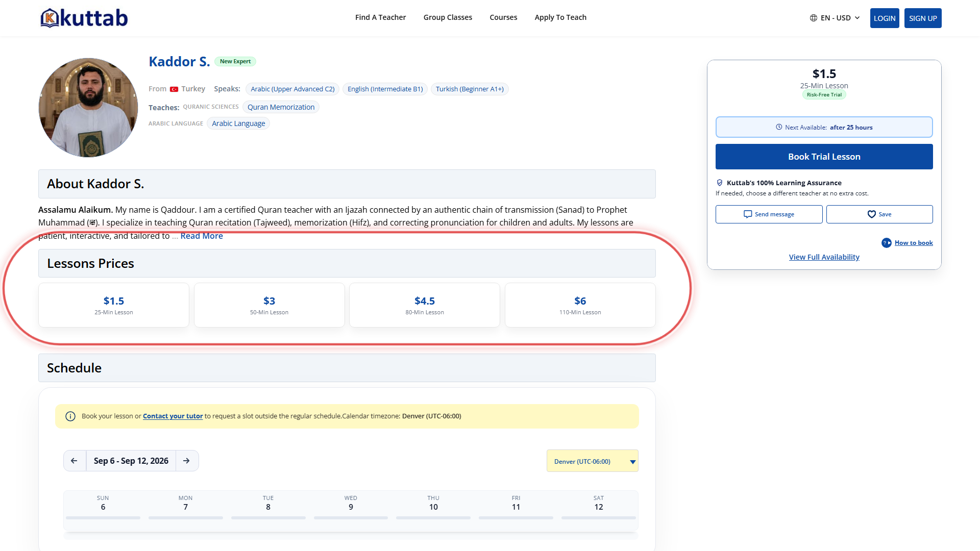
Task: Go to previous week with left arrow
Action: [75, 461]
